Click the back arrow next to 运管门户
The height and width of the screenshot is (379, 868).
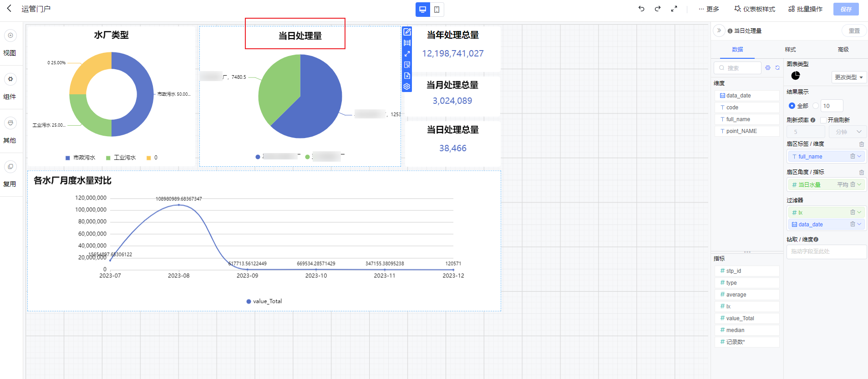9,9
